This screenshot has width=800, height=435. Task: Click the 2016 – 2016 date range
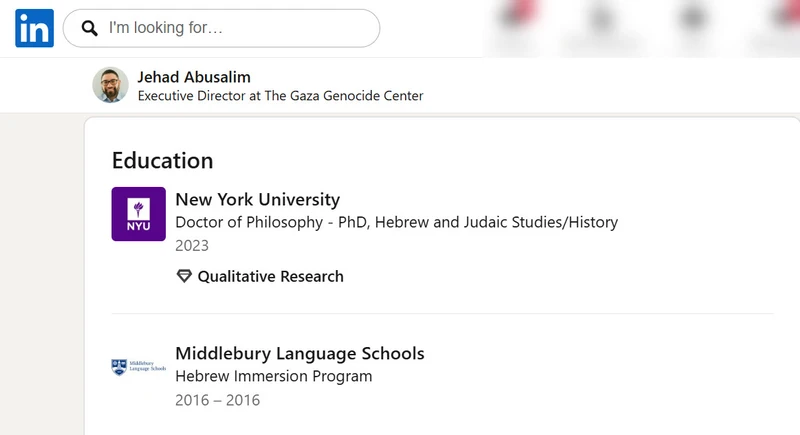pyautogui.click(x=217, y=400)
